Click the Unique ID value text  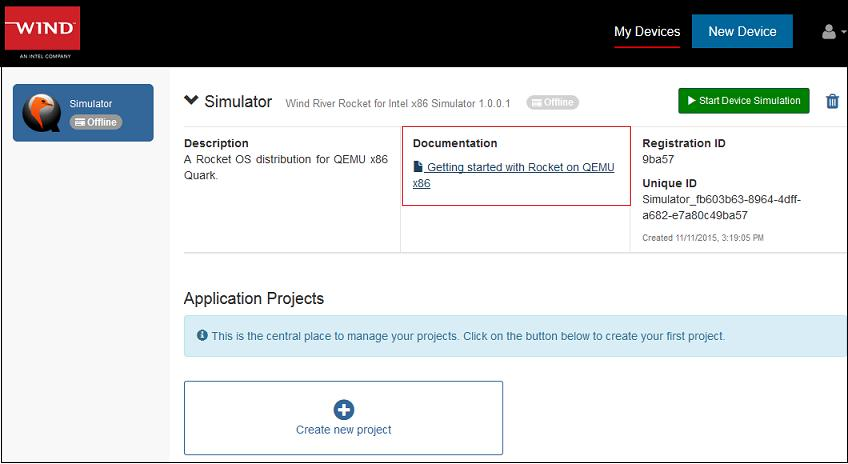tap(721, 207)
